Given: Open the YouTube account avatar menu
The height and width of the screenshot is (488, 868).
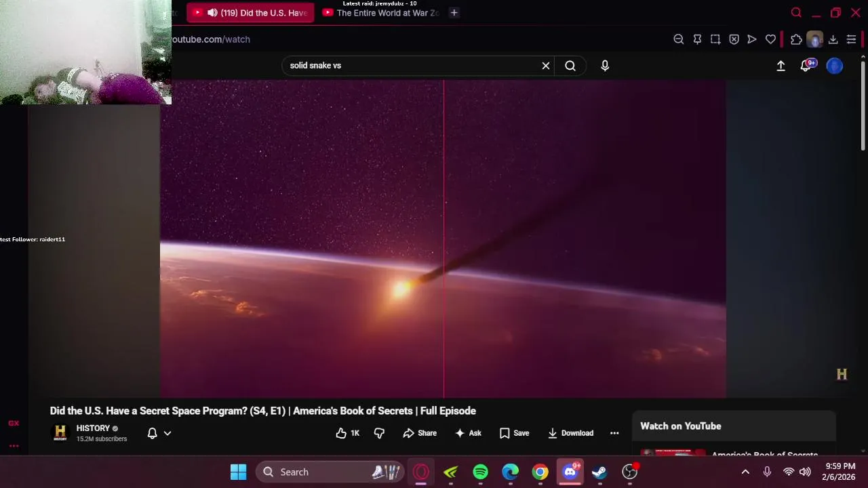Looking at the screenshot, I should click(x=835, y=66).
